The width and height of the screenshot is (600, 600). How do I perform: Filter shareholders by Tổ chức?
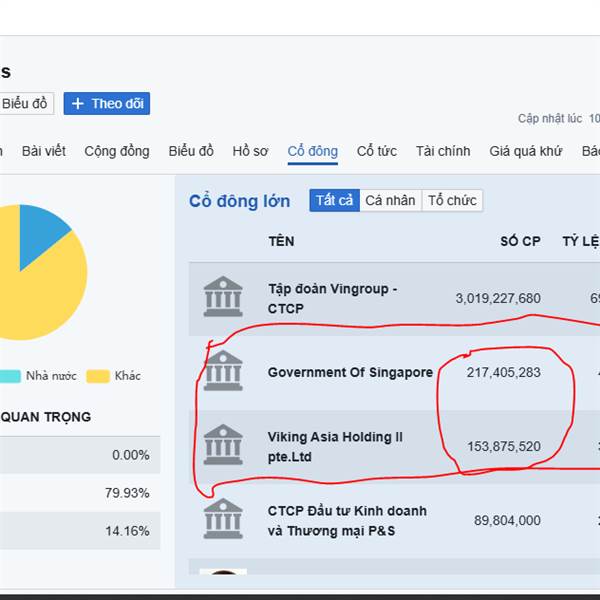tap(452, 200)
